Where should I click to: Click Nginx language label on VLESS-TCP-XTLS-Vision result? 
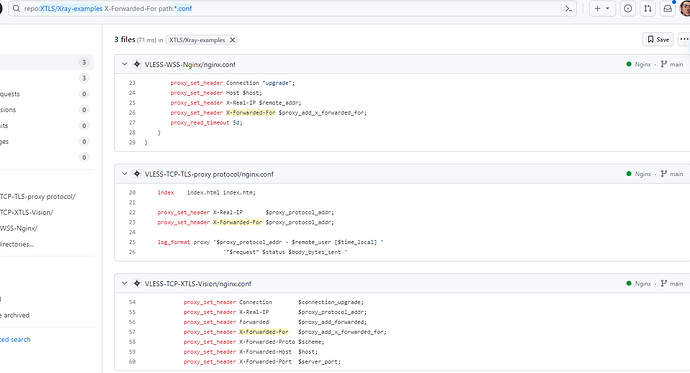(x=643, y=283)
